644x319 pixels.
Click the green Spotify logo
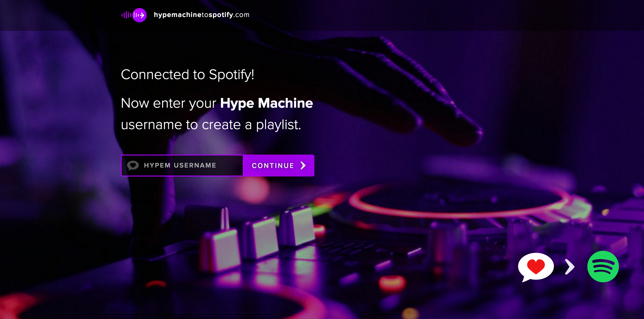pos(603,267)
